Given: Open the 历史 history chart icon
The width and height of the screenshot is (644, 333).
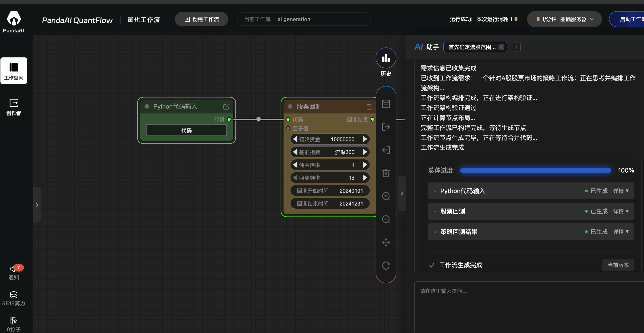Looking at the screenshot, I should pos(386,58).
